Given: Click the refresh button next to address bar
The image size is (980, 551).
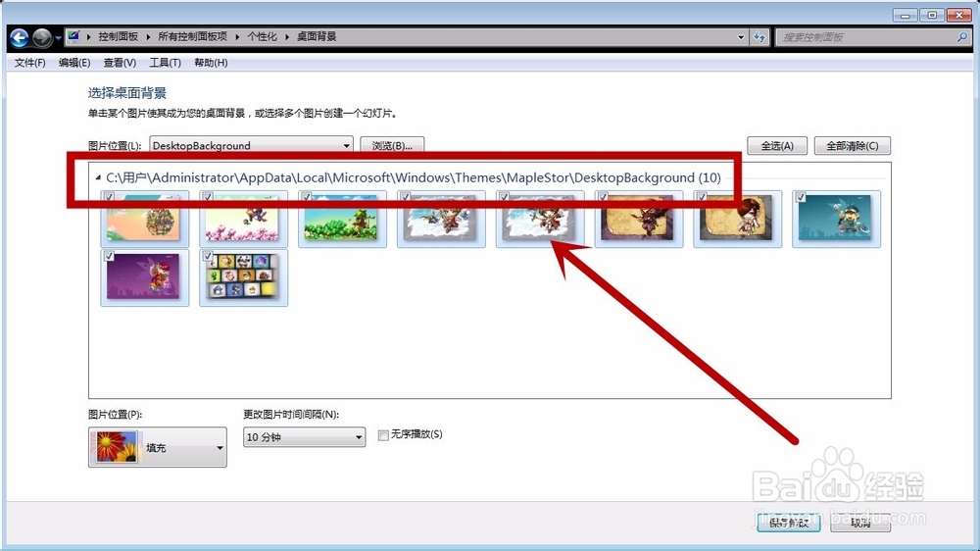Looking at the screenshot, I should click(759, 37).
